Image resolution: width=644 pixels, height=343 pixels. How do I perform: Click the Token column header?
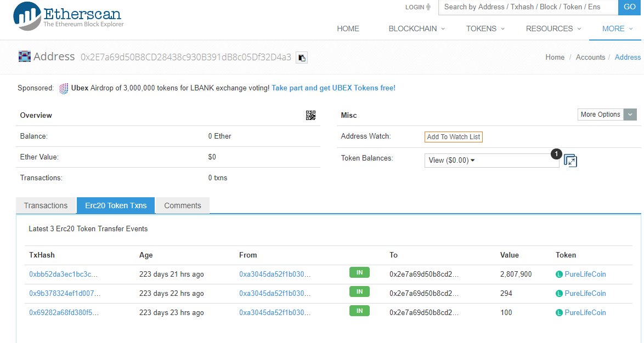coord(566,255)
